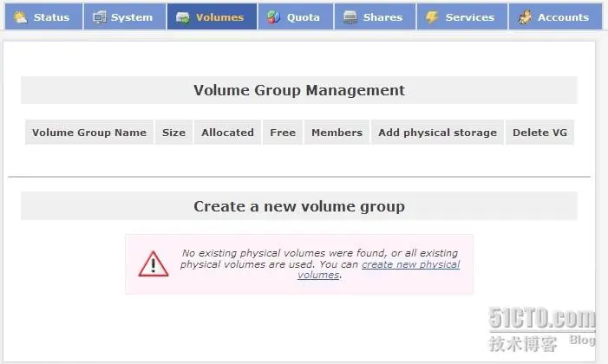
Task: Click the Volumes tab disk icon
Action: coord(183,17)
